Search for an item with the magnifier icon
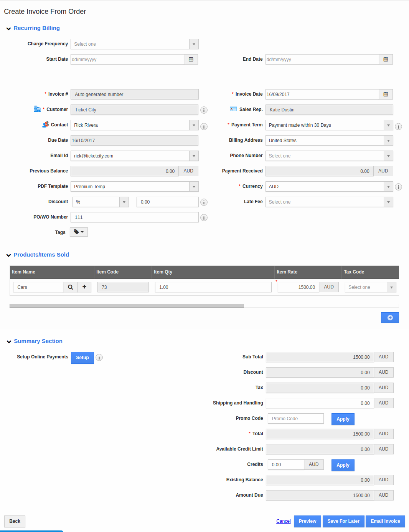The width and height of the screenshot is (409, 532). pos(70,287)
